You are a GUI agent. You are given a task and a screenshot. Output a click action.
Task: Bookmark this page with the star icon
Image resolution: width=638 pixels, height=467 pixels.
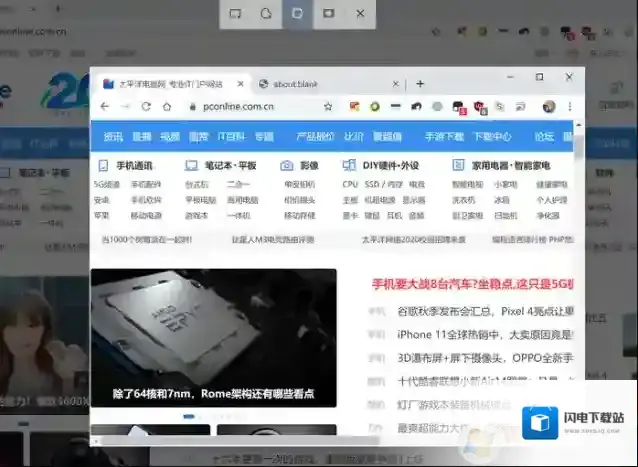[x=328, y=106]
